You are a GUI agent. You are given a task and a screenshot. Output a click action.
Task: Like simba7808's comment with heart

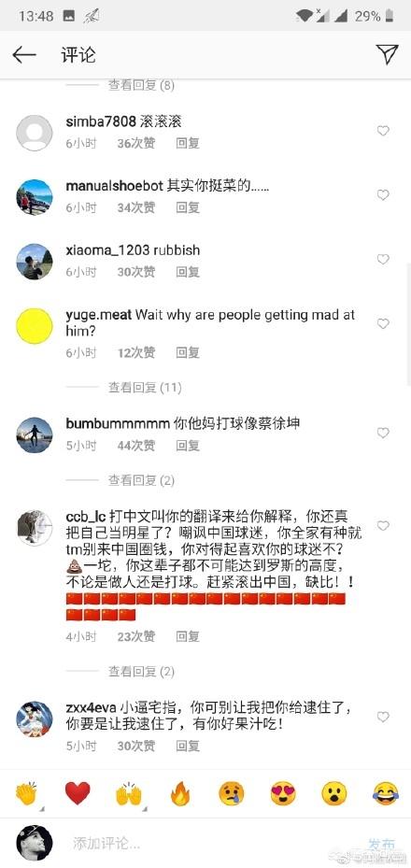pos(383,131)
